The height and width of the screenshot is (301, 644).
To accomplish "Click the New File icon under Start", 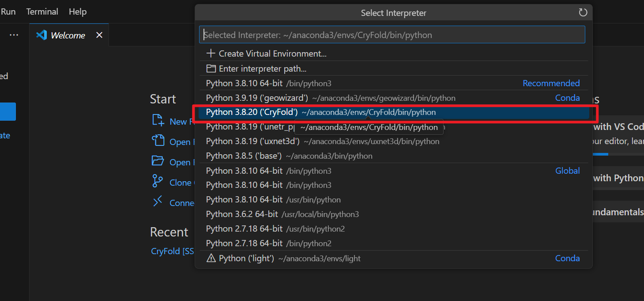I will (x=158, y=121).
